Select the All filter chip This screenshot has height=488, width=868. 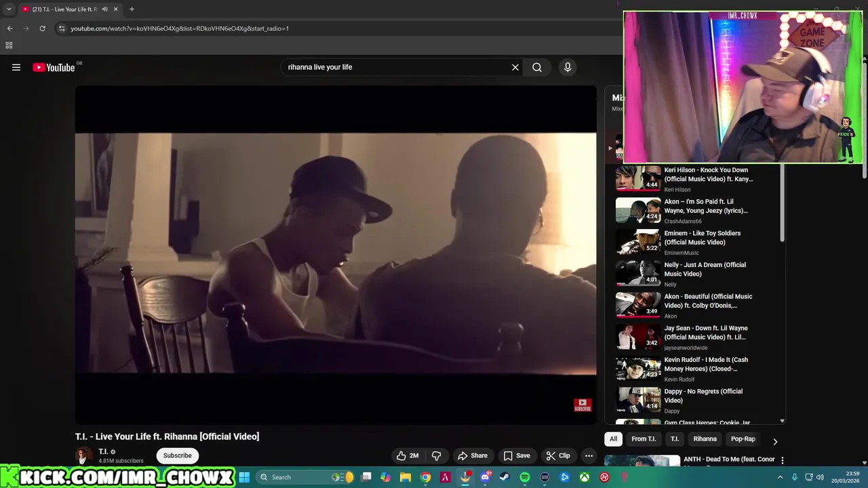(613, 439)
